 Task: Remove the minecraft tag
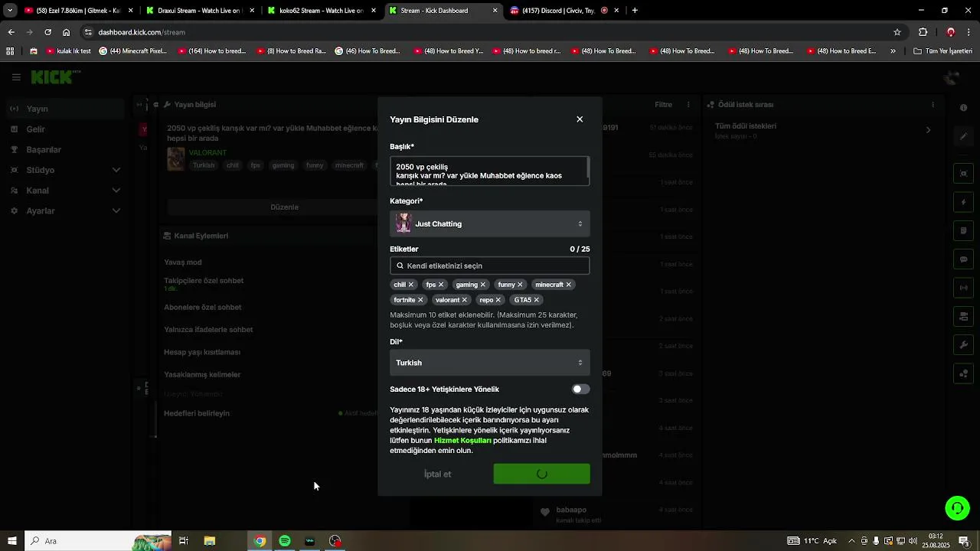click(x=569, y=285)
